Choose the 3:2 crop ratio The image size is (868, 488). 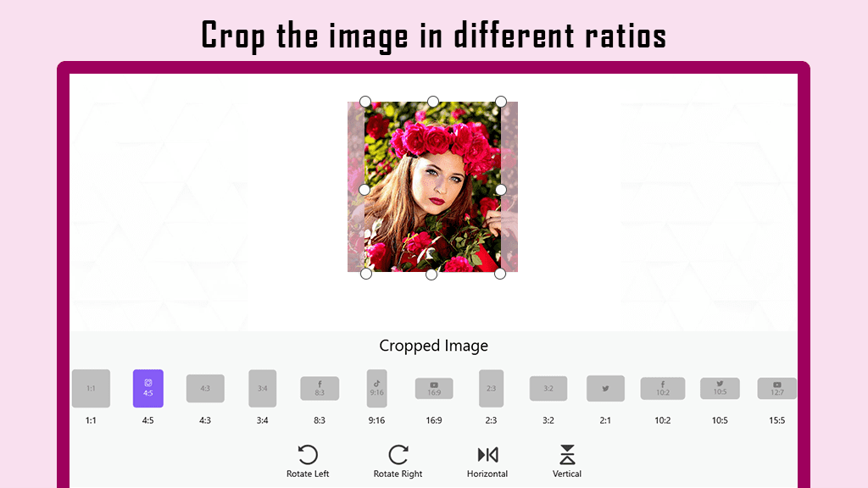(548, 388)
